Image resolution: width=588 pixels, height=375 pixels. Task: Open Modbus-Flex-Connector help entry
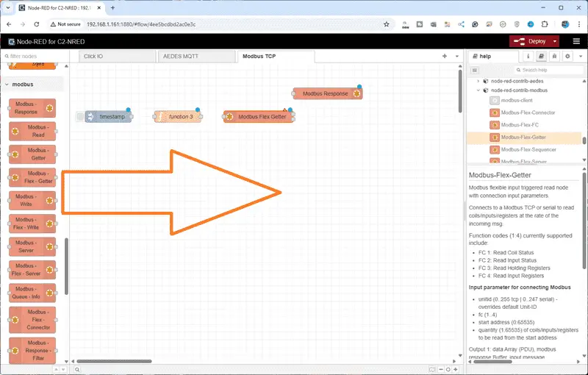click(x=528, y=113)
